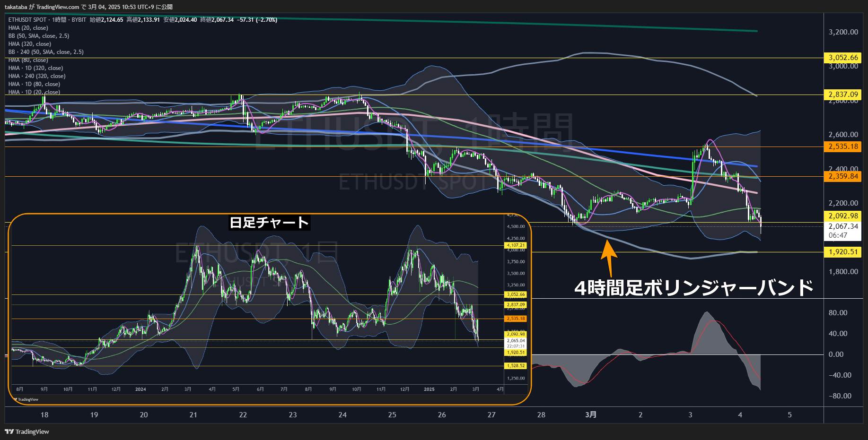Click the date 27 on the time axis
Image resolution: width=868 pixels, height=440 pixels.
point(491,415)
